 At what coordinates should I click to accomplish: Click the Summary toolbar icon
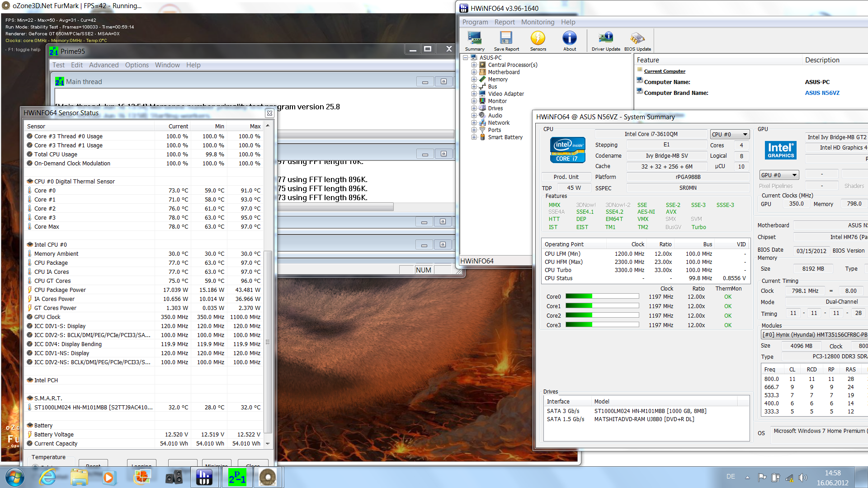pyautogui.click(x=474, y=41)
